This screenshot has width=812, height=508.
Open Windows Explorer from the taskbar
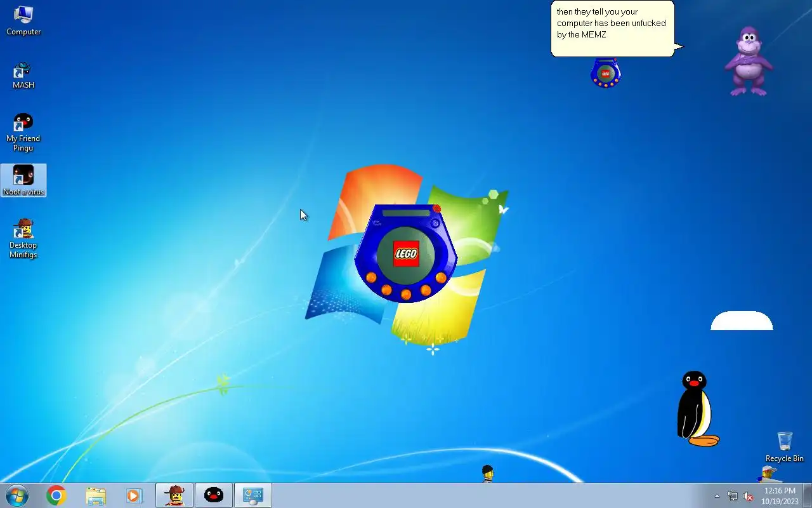tap(96, 495)
